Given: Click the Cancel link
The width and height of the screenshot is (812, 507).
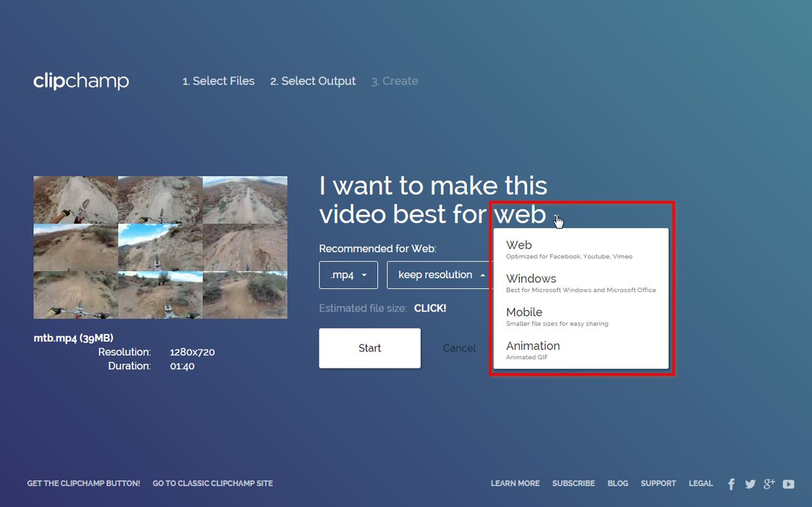Looking at the screenshot, I should pyautogui.click(x=459, y=349).
